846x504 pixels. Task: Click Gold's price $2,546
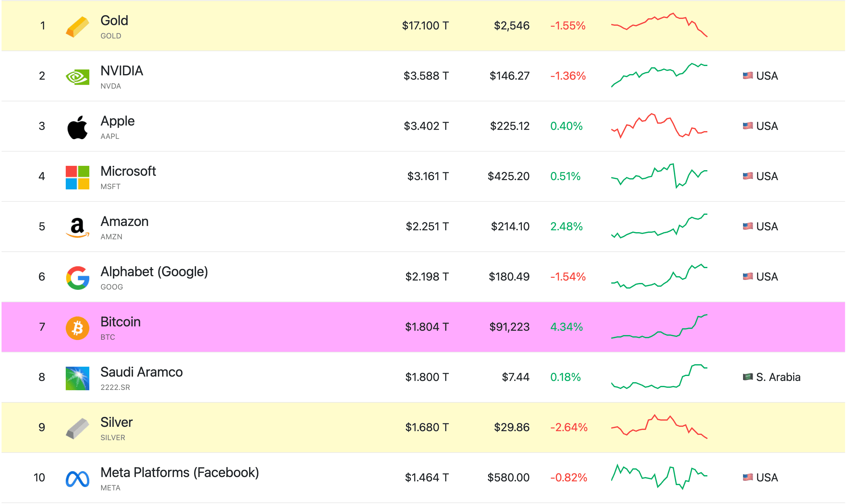pos(512,25)
